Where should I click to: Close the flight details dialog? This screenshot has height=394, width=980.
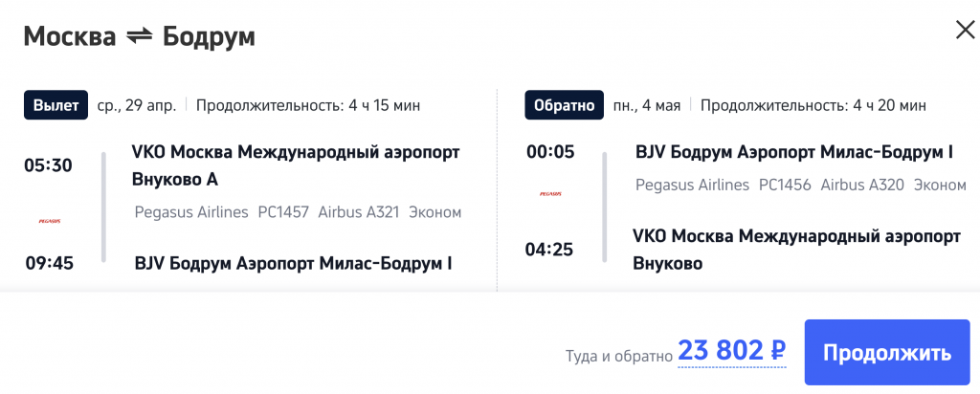[x=965, y=30]
